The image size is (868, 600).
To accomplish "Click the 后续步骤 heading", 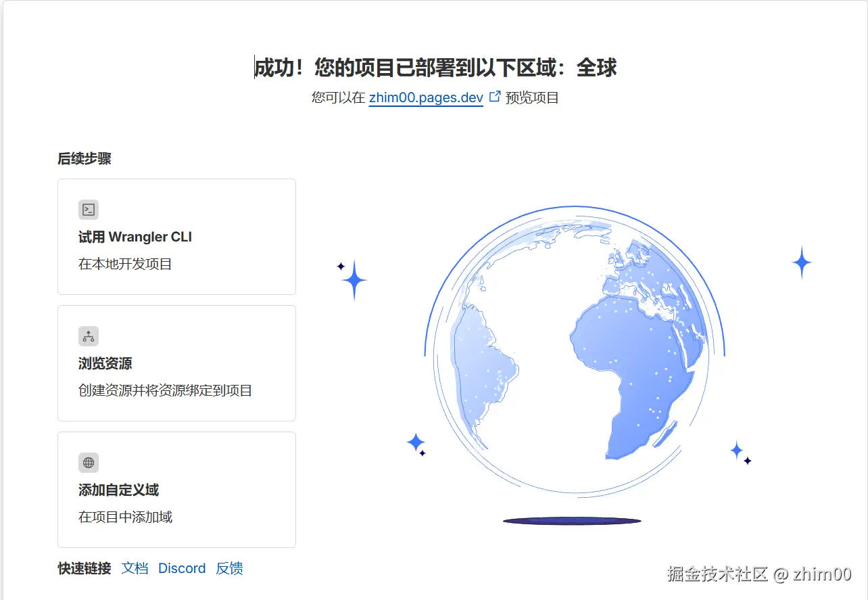I will [85, 158].
